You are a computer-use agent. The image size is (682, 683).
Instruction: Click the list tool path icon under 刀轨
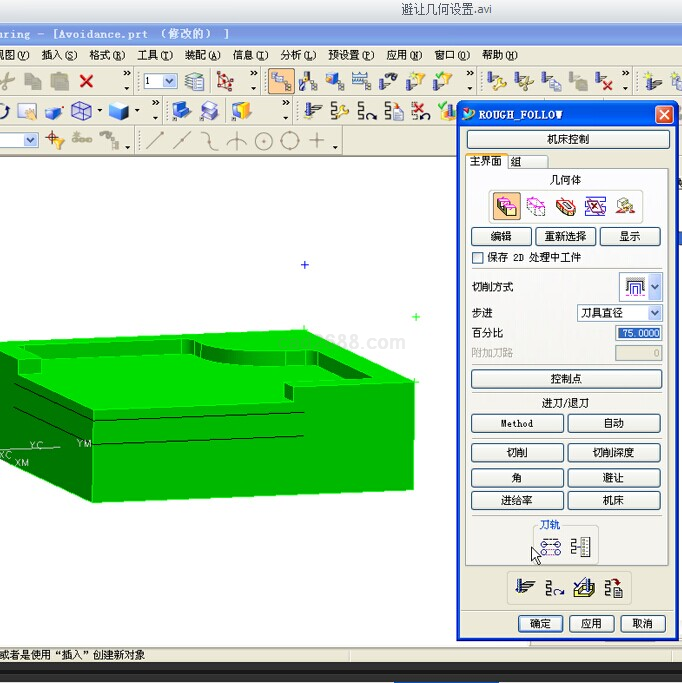[581, 547]
